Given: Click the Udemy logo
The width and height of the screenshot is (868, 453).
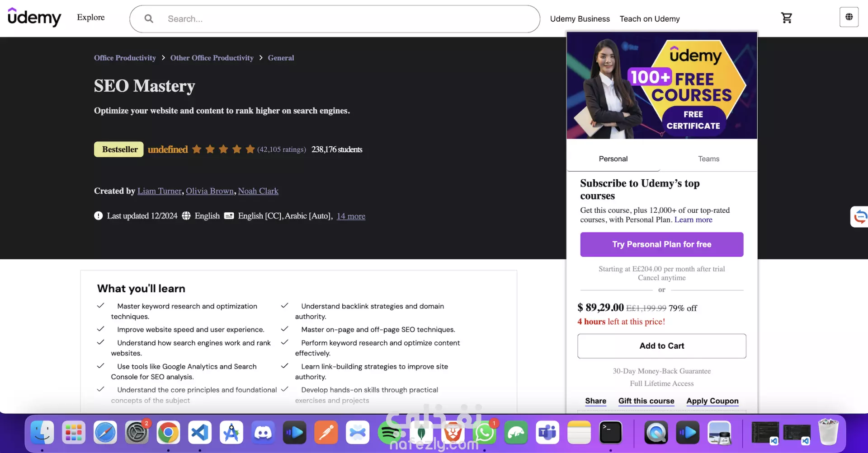Looking at the screenshot, I should tap(34, 17).
